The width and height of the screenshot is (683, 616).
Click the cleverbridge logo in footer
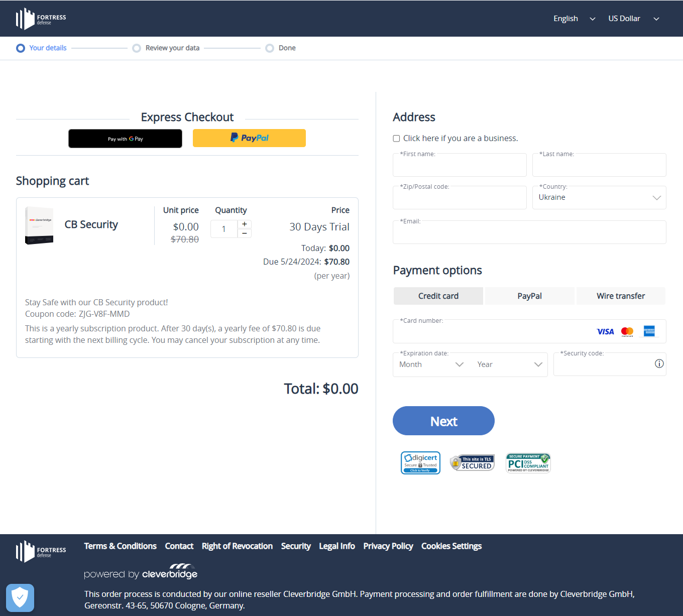pyautogui.click(x=170, y=571)
